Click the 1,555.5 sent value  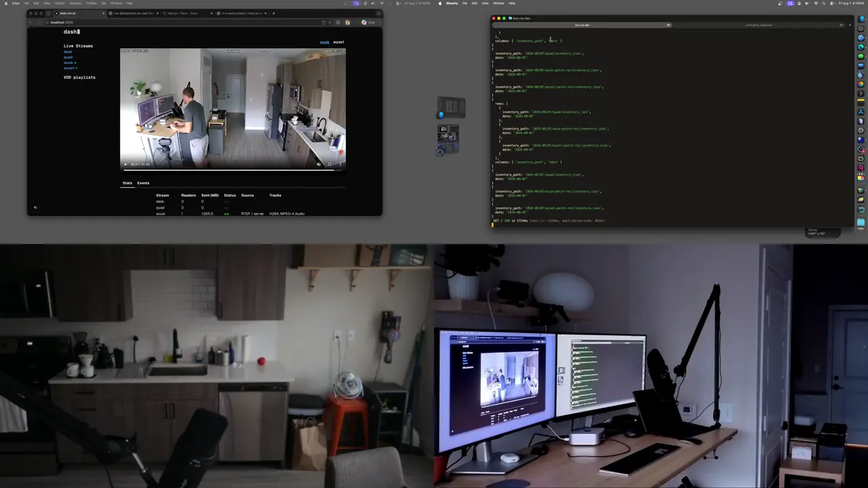[x=207, y=213]
